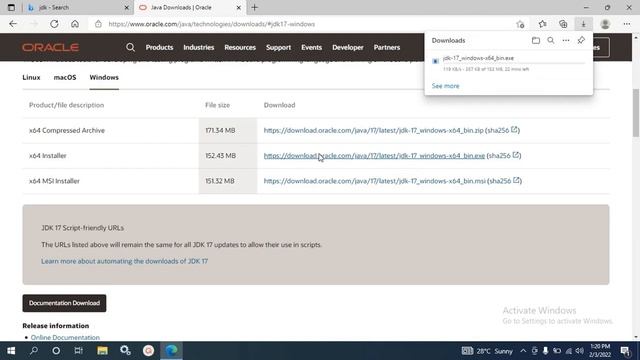
Task: Search downloads with the magnifier icon
Action: (551, 40)
